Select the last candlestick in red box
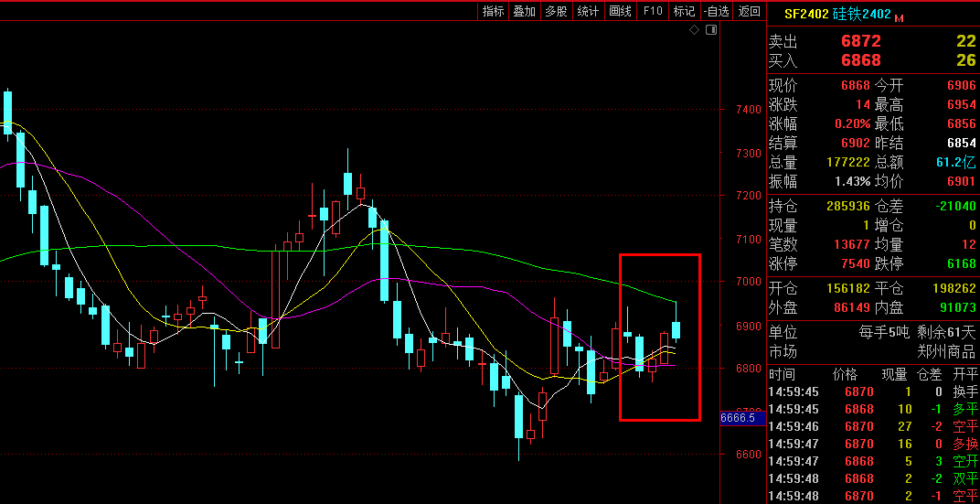 676,329
